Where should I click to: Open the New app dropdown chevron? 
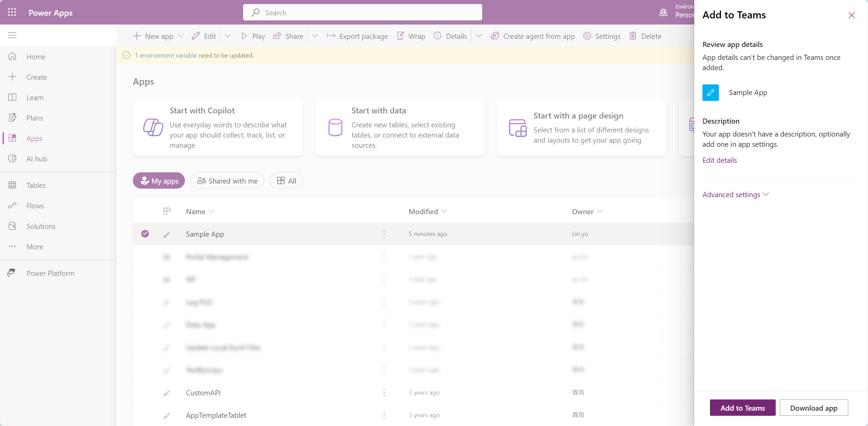pos(181,36)
